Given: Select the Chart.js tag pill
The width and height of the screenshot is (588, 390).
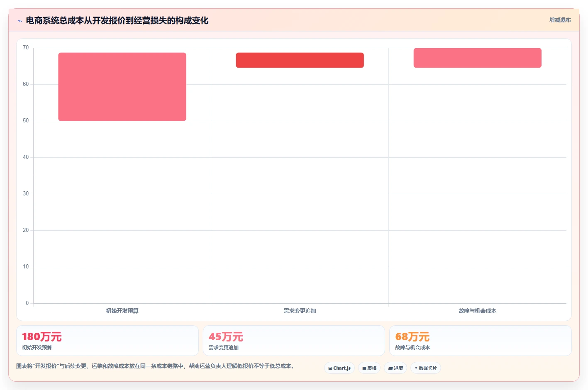Looking at the screenshot, I should (339, 368).
